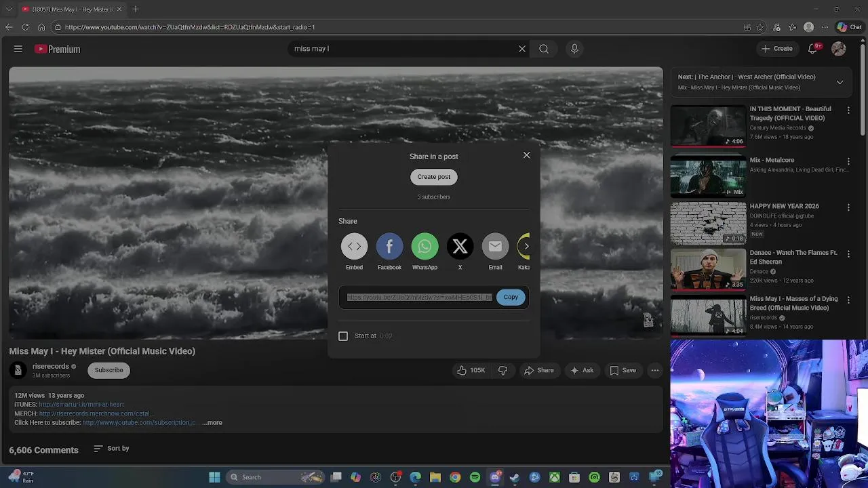This screenshot has width=868, height=488.
Task: Click Share button under video
Action: coord(539,370)
